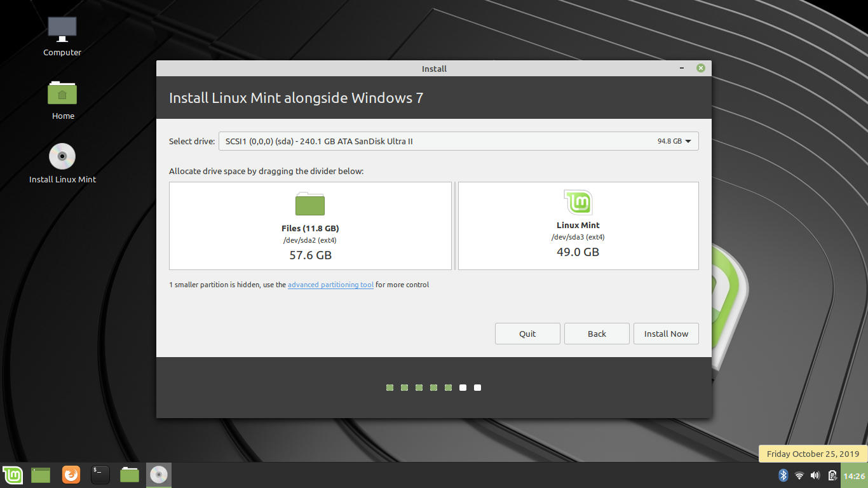
Task: Open the Files manager taskbar launcher
Action: point(130,475)
